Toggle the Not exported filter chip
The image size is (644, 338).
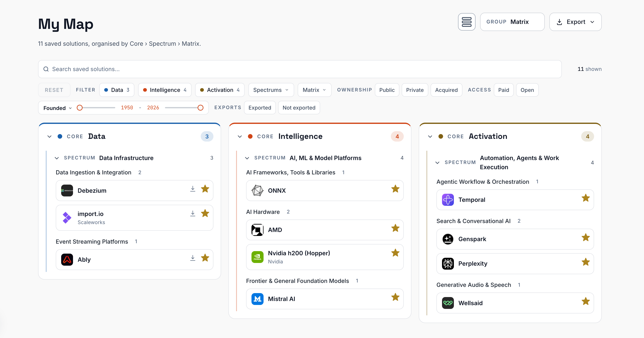(299, 108)
